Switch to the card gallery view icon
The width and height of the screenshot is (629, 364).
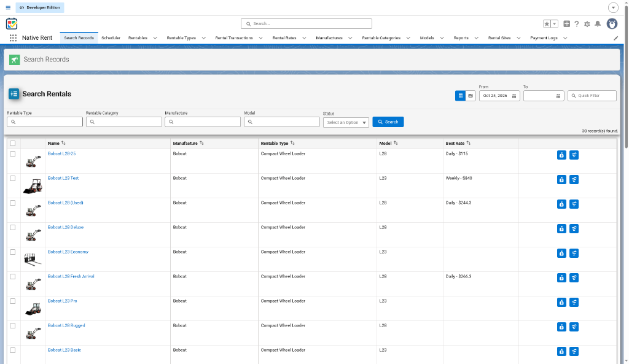[471, 96]
